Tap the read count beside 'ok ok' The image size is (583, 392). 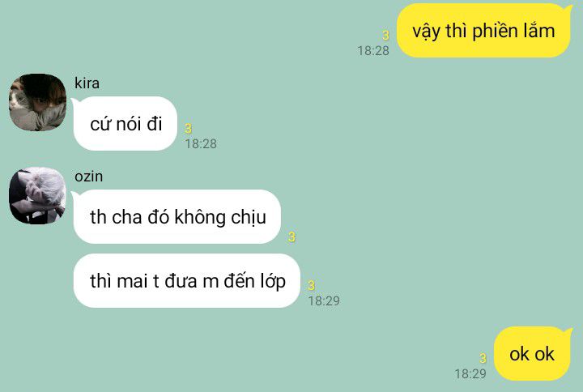pos(483,358)
